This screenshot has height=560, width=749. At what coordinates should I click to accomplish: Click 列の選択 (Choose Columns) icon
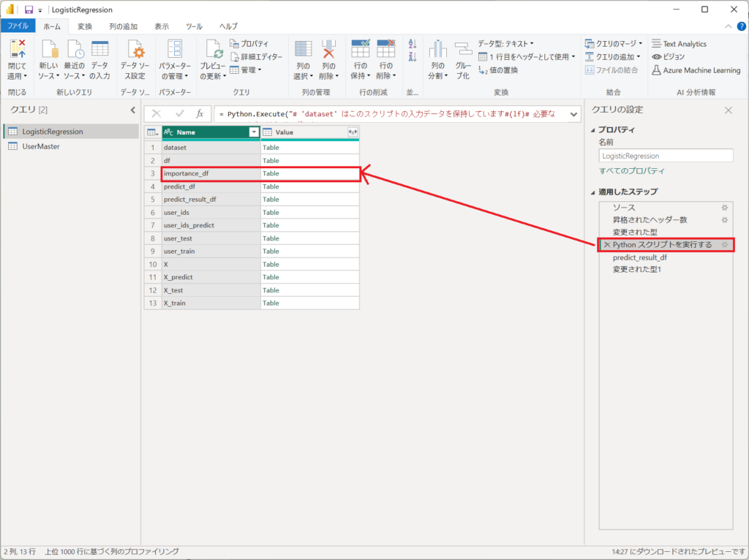pyautogui.click(x=304, y=49)
